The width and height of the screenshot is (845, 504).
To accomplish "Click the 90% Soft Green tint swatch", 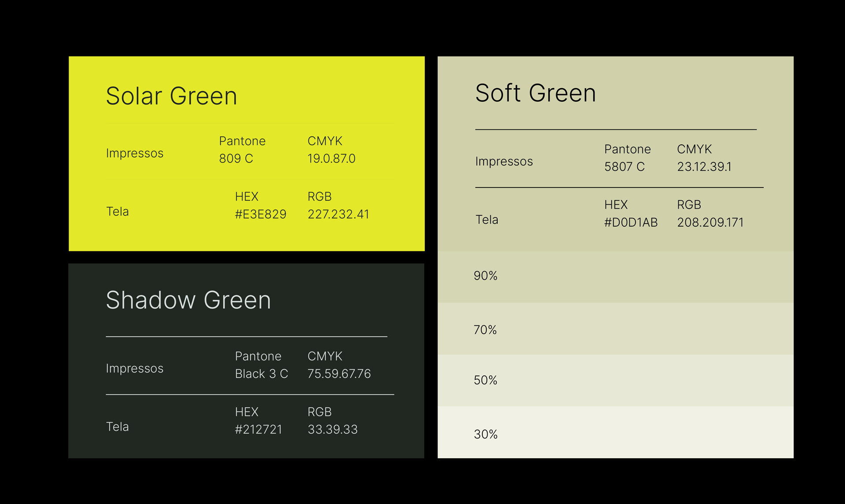I will (x=615, y=276).
